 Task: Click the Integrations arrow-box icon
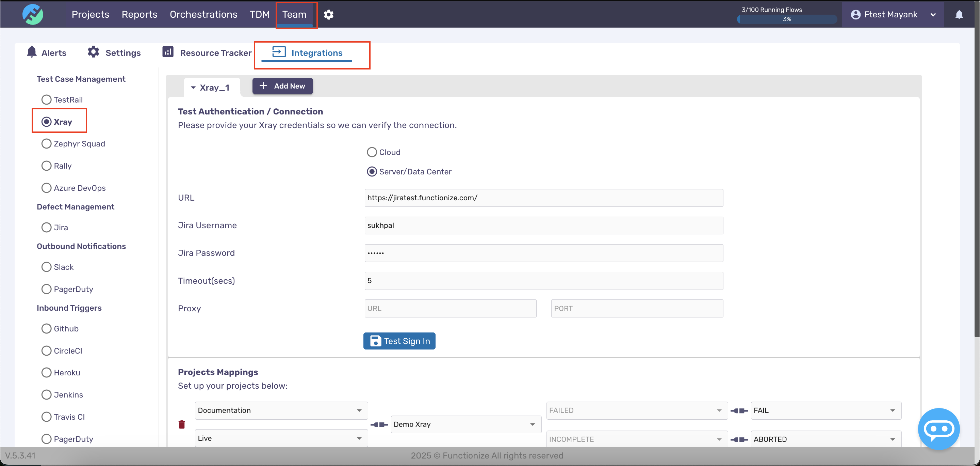click(279, 52)
